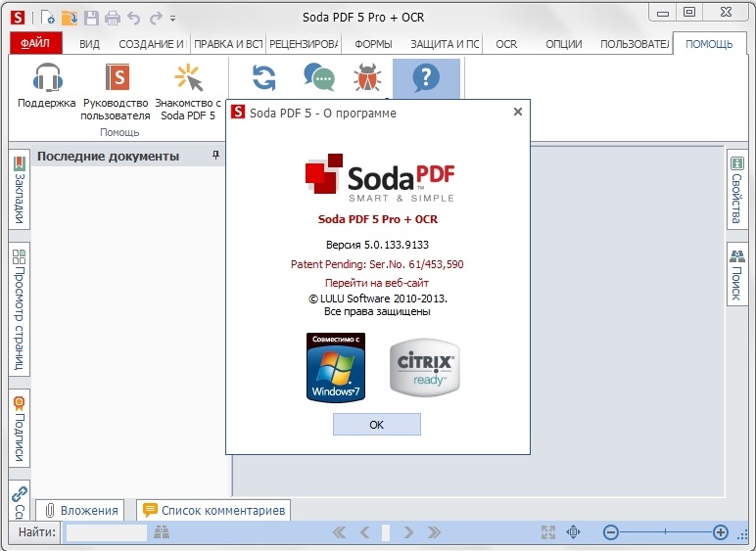
Task: Click the bug report beetle icon
Action: pyautogui.click(x=367, y=77)
